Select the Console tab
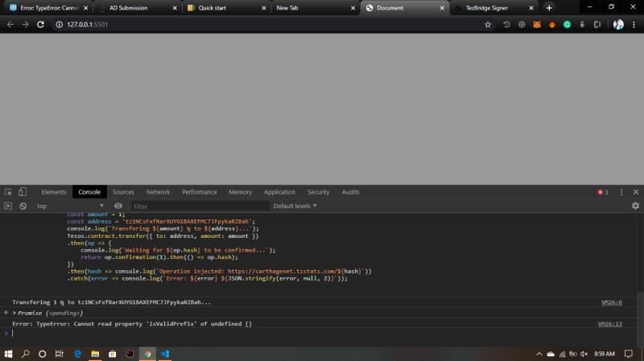 [89, 192]
